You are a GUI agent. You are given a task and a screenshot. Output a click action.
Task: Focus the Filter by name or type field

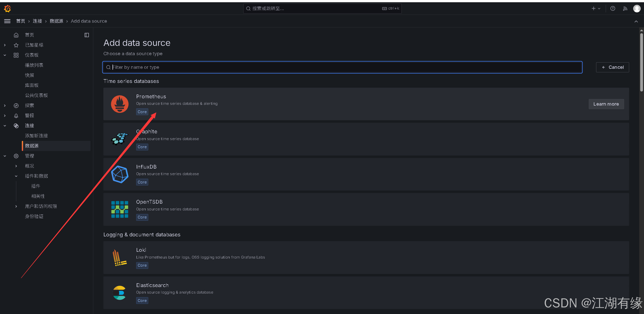pyautogui.click(x=342, y=67)
